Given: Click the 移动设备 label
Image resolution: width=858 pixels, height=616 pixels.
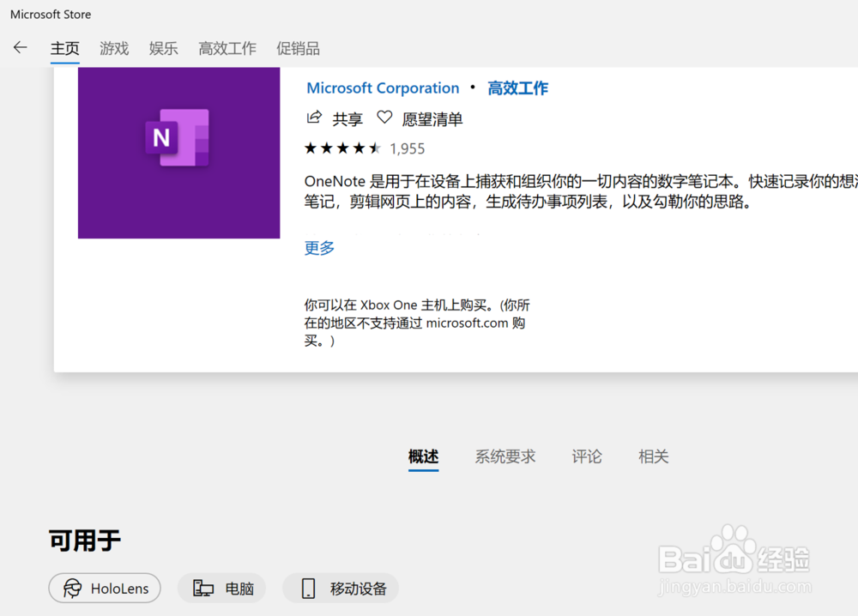Looking at the screenshot, I should (359, 589).
